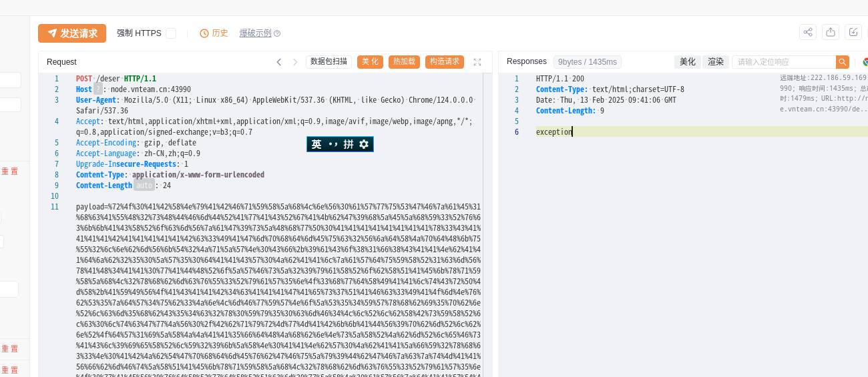This screenshot has width=868, height=377.
Task: Toggle the request 美化 beautify button
Action: 370,61
